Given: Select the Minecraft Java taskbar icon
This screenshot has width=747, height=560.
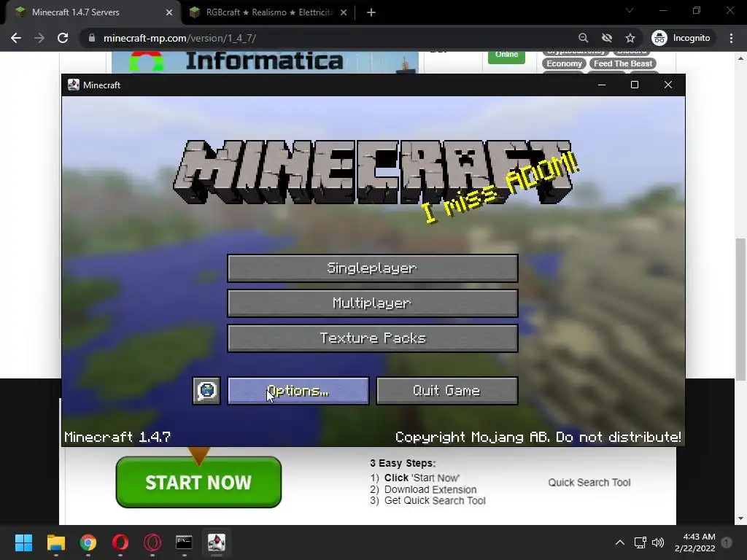Looking at the screenshot, I should click(x=216, y=542).
